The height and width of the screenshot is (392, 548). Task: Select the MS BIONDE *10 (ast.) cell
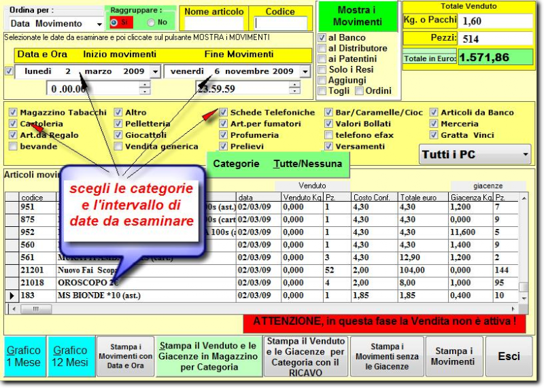pos(145,296)
